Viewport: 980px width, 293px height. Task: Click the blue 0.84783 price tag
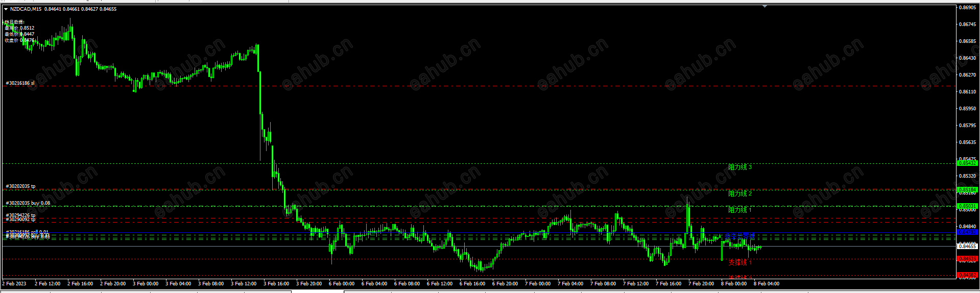[x=967, y=232]
